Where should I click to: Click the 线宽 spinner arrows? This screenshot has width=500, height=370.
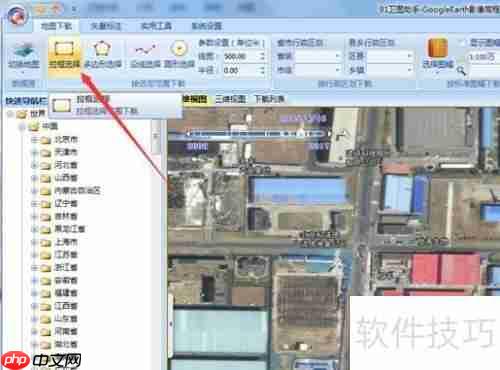[262, 56]
